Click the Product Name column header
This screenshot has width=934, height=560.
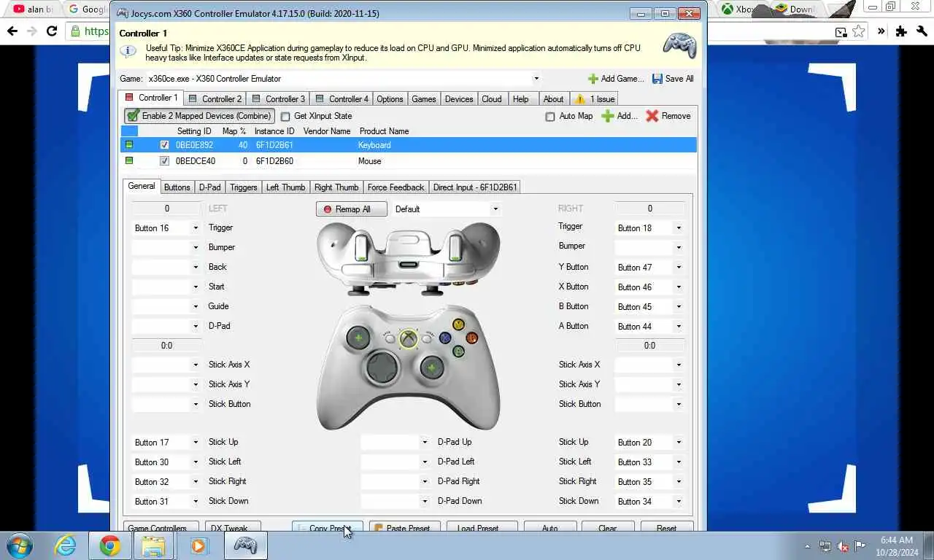[x=384, y=131]
